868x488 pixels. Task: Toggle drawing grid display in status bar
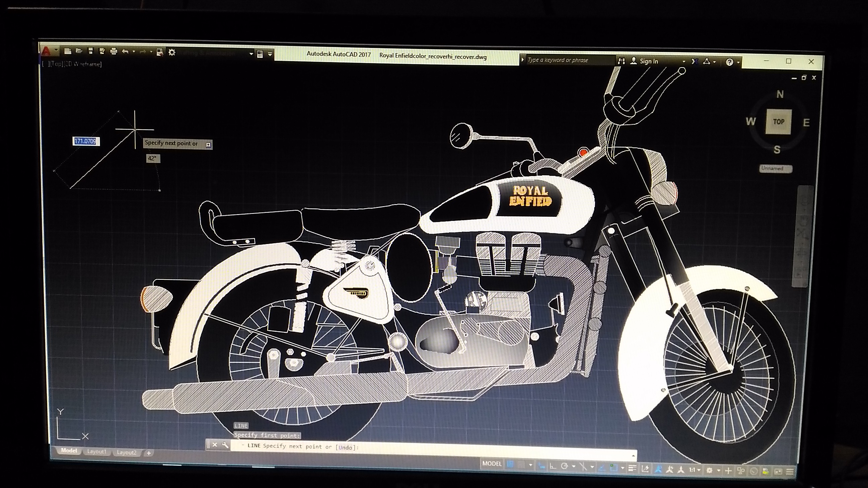[x=510, y=465]
